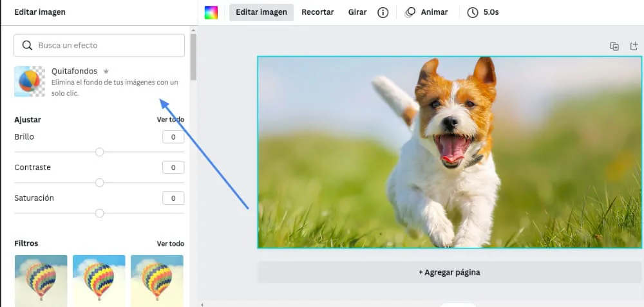Viewport: 644px width, 307px height.
Task: Open the Girar flip menu
Action: (x=357, y=12)
